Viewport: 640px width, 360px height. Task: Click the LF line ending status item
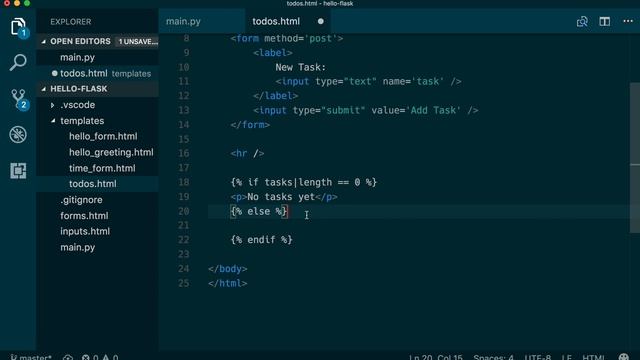(x=567, y=358)
